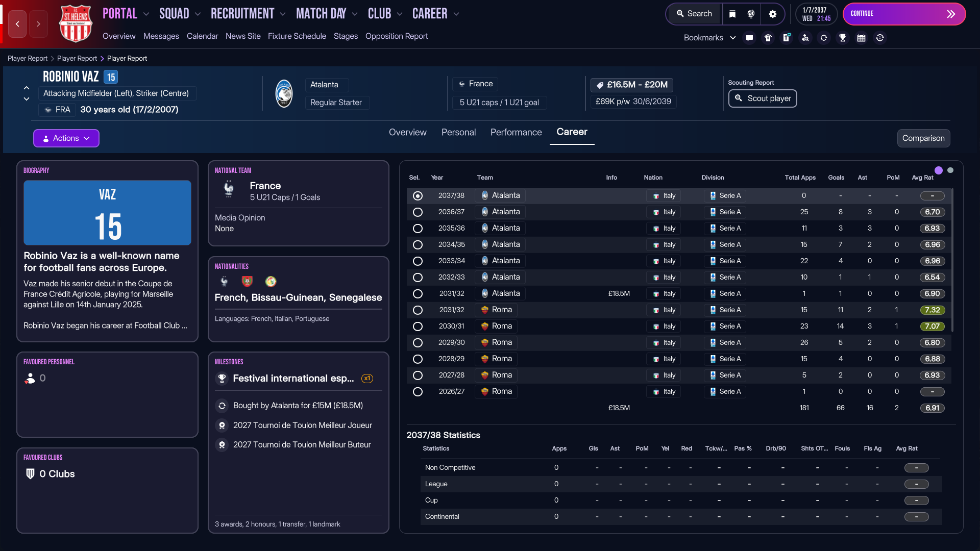Open the messages speech bubble shortcut

[x=749, y=38]
